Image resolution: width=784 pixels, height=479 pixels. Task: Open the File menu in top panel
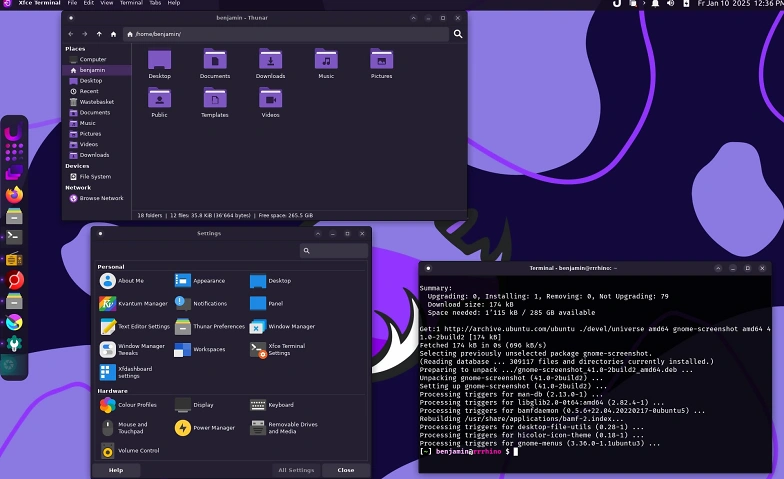coord(72,3)
